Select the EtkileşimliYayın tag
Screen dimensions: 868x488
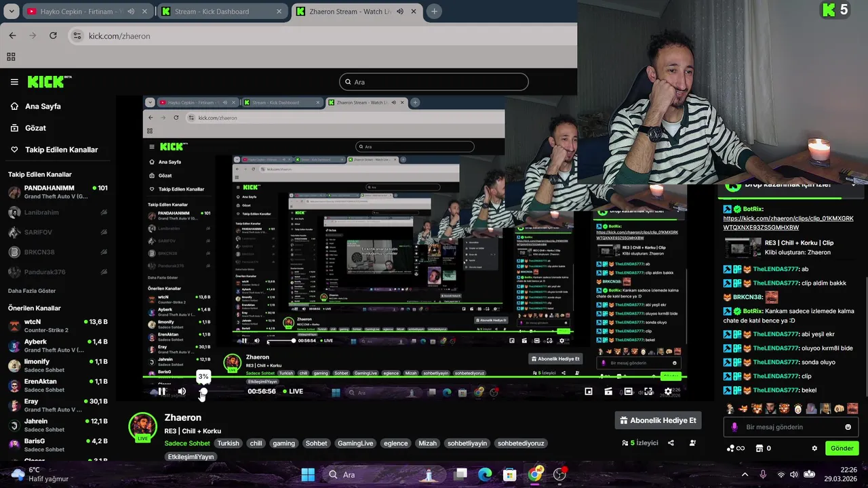[191, 457]
